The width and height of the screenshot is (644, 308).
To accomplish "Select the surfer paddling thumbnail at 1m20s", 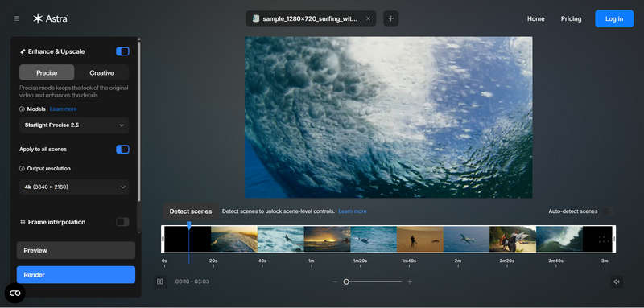I will 374,239.
